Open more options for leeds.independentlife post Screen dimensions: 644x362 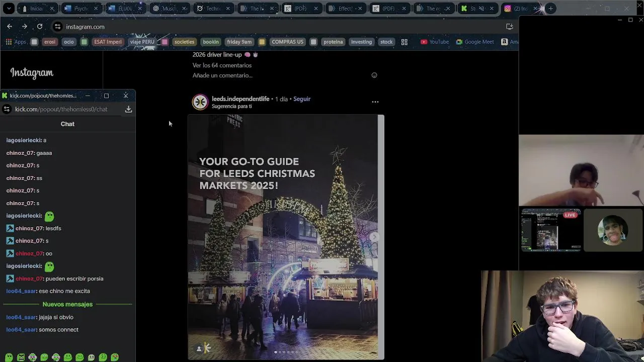point(375,102)
